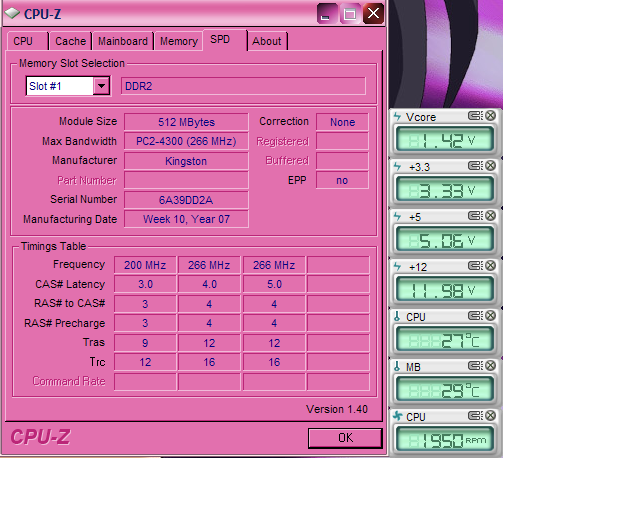Click the Timings Table group label
640x512 pixels.
[x=53, y=246]
